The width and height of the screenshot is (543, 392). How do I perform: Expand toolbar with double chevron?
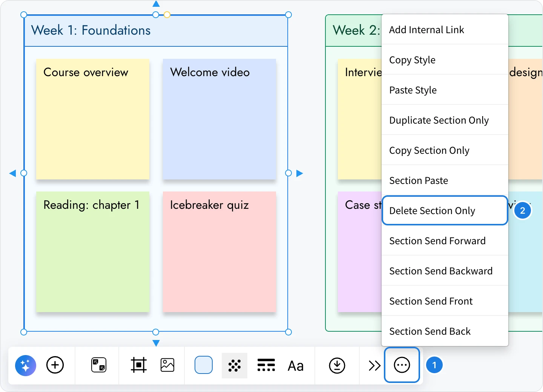[374, 366]
